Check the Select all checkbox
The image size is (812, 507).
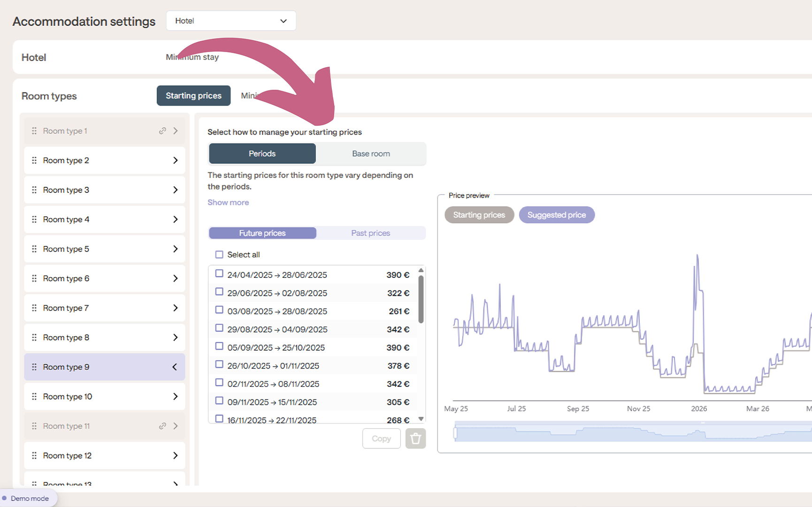[x=219, y=255]
